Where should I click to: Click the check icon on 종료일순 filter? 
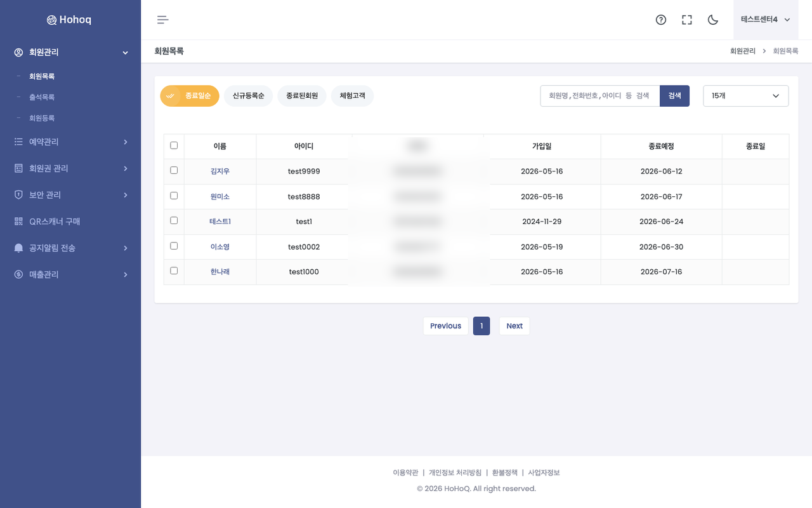tap(170, 96)
